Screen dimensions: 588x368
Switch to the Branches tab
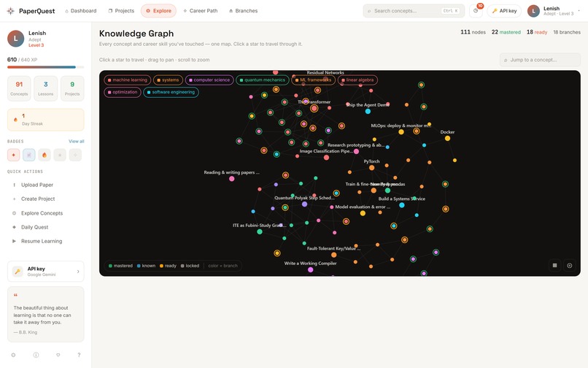[243, 11]
